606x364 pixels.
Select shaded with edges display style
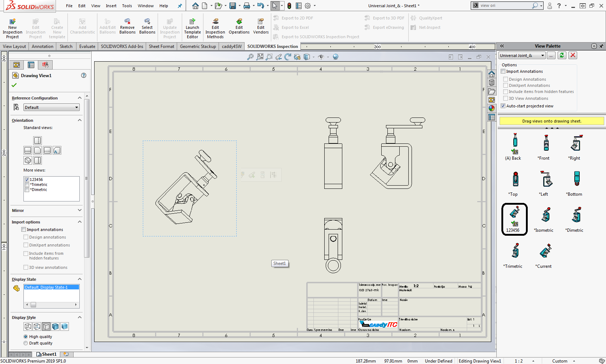pos(56,327)
